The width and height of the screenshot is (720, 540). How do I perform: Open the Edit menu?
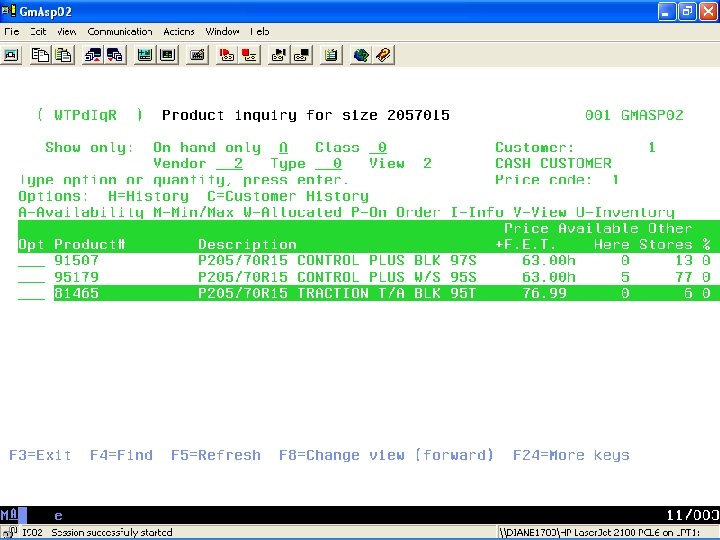click(x=38, y=32)
